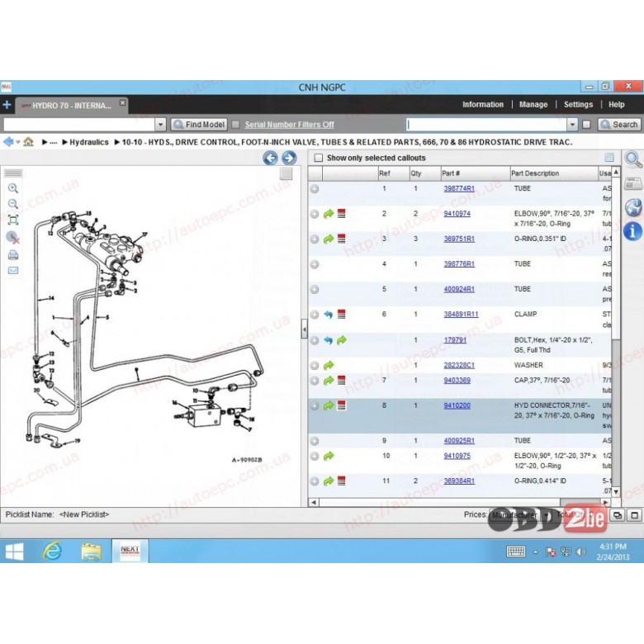Click horizontal scrollbar left arrow in parts list

pyautogui.click(x=314, y=502)
